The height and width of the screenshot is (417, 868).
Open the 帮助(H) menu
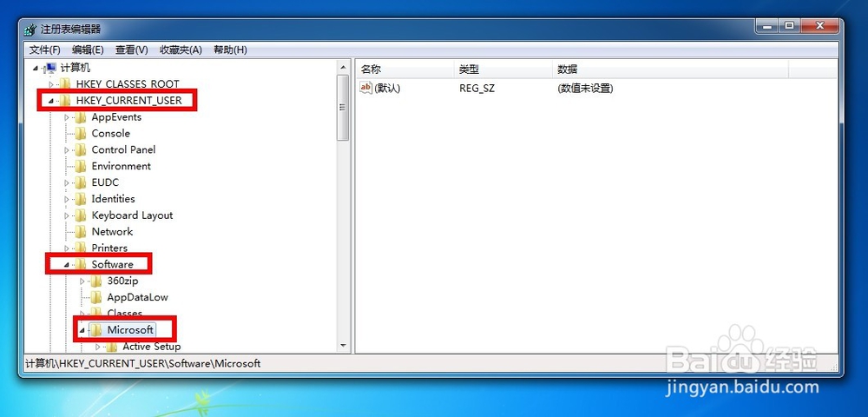click(x=230, y=50)
